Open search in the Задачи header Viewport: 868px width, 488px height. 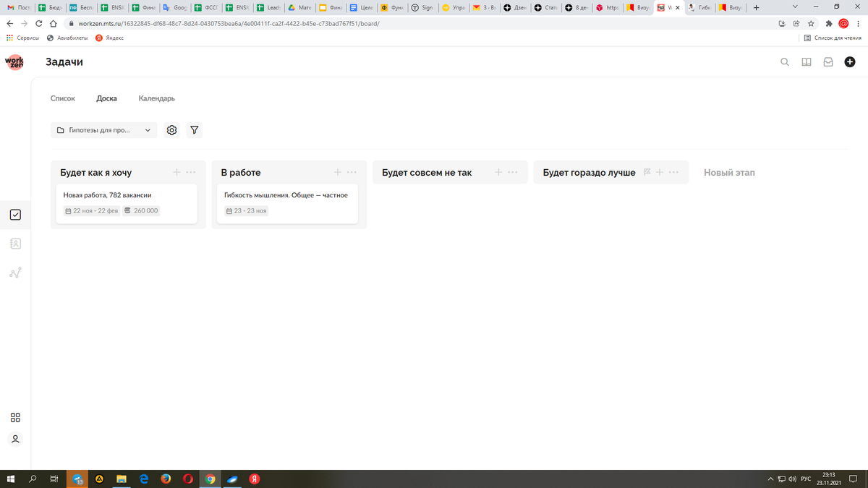coord(785,62)
